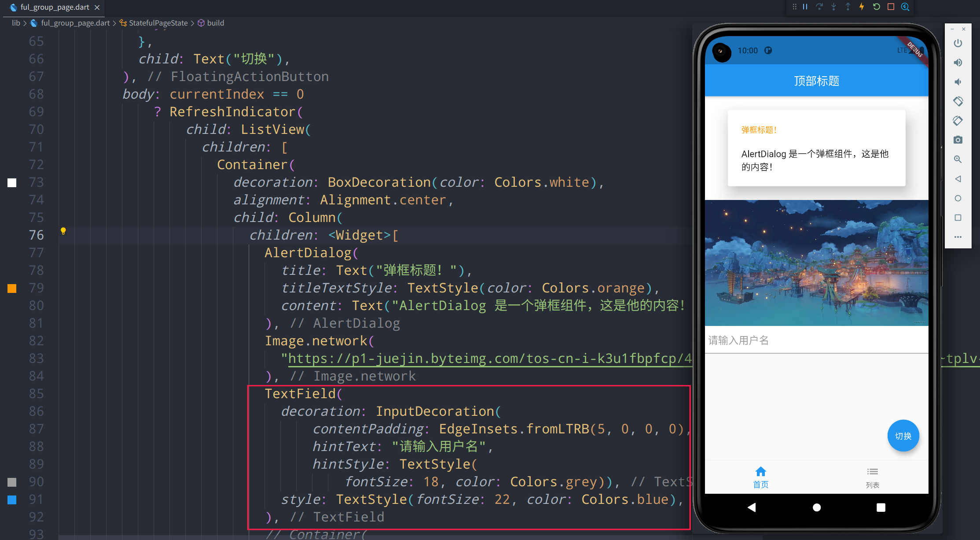Tap the 顶部标题 app bar title

817,81
